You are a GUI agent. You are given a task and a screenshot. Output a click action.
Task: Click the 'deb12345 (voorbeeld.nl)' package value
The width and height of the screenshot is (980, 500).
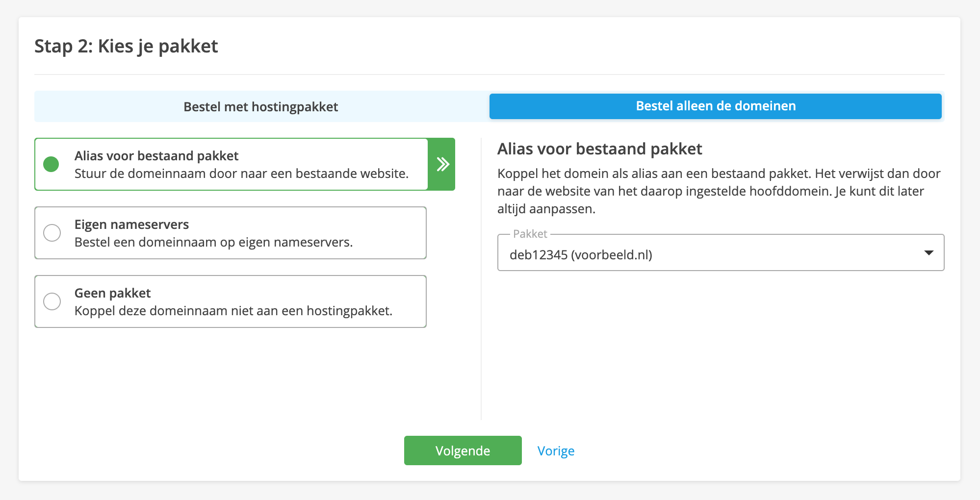[x=581, y=255]
